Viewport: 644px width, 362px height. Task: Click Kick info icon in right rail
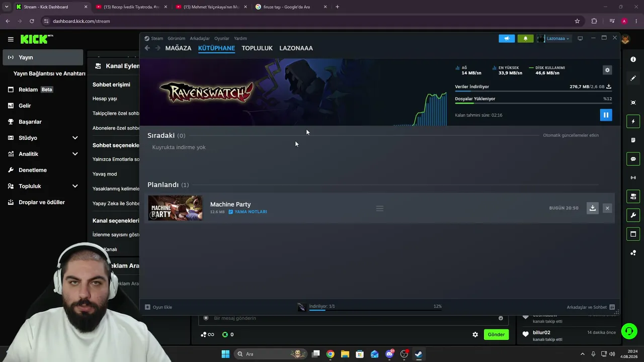(633, 59)
